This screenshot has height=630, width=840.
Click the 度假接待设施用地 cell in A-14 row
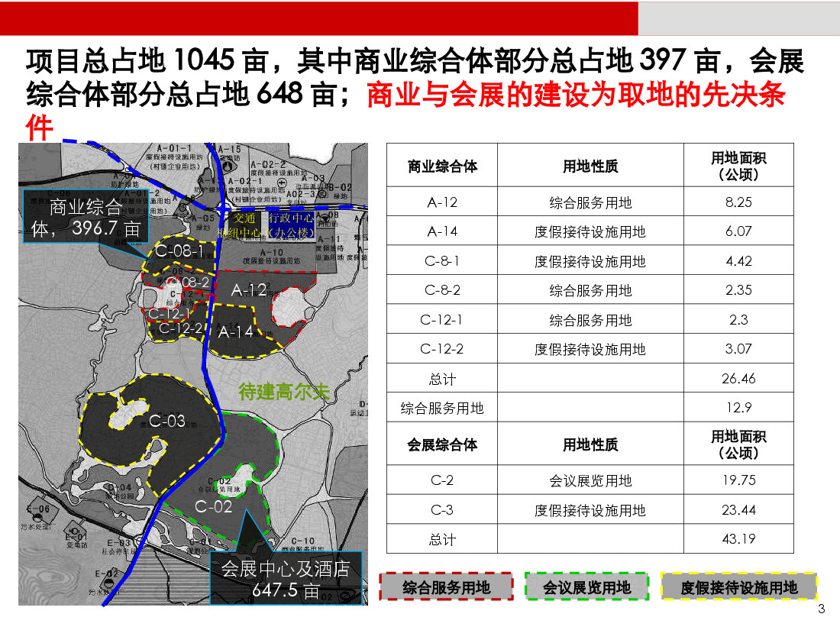[x=590, y=231]
